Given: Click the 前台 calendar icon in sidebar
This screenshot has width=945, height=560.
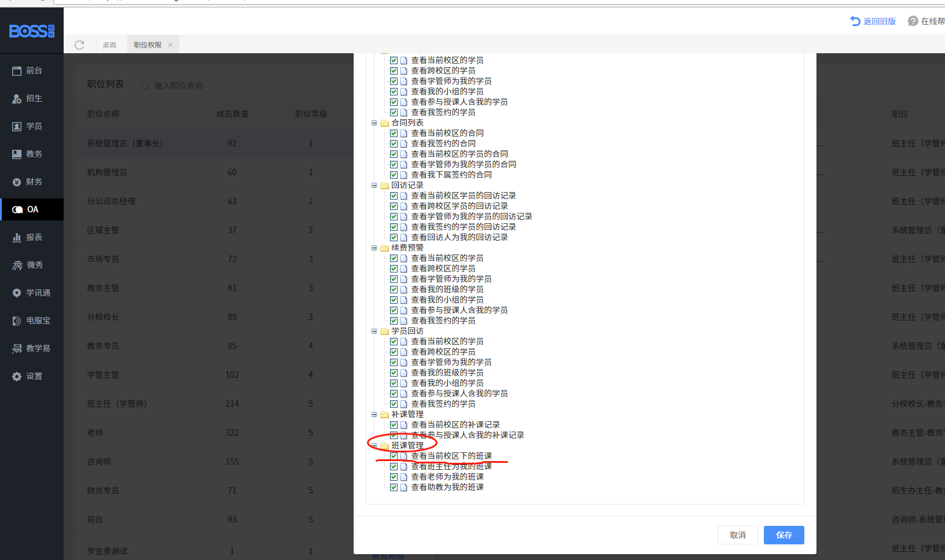Looking at the screenshot, I should [x=17, y=71].
